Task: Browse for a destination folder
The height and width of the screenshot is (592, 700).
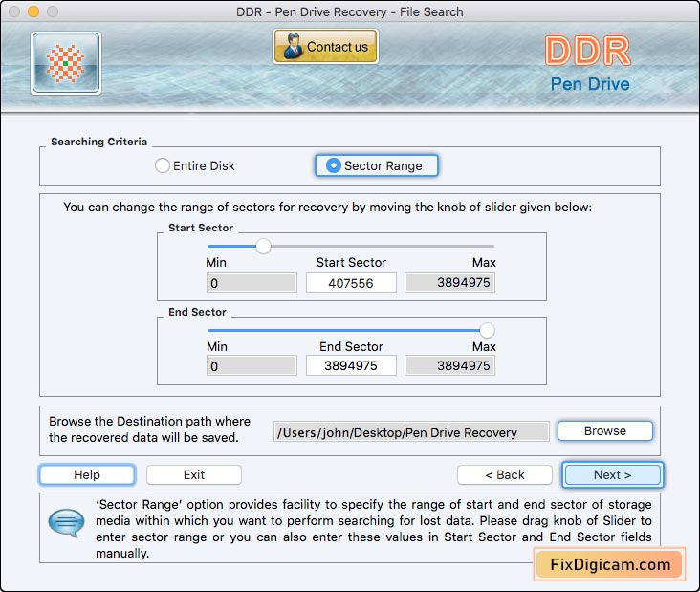Action: tap(605, 430)
